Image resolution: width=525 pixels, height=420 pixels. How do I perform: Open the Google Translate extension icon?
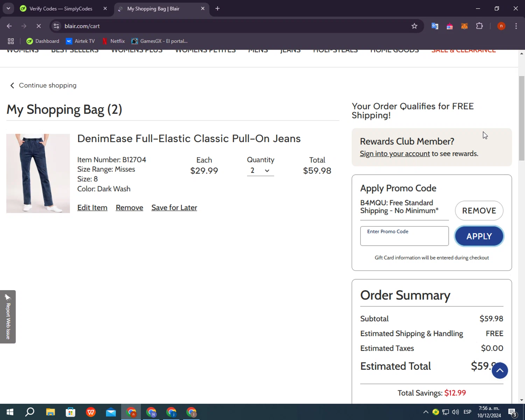click(x=435, y=26)
